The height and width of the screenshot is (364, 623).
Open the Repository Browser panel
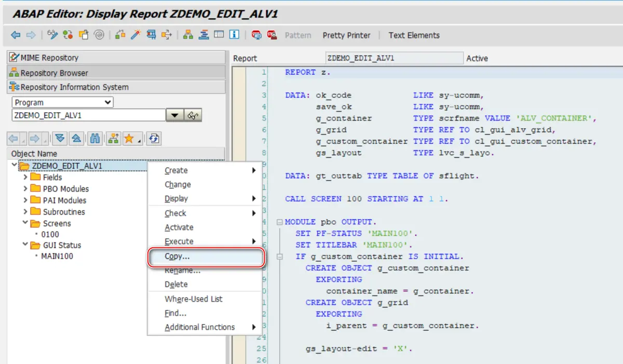(116, 73)
